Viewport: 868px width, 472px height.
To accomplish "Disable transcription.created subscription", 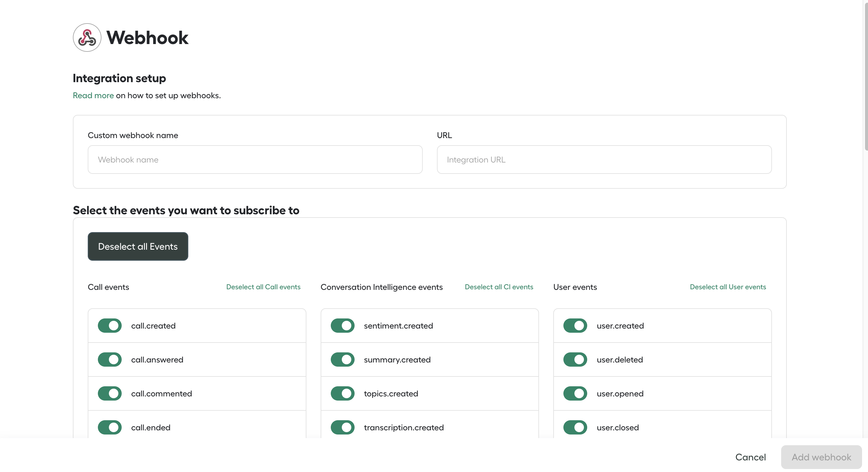I will pos(342,427).
